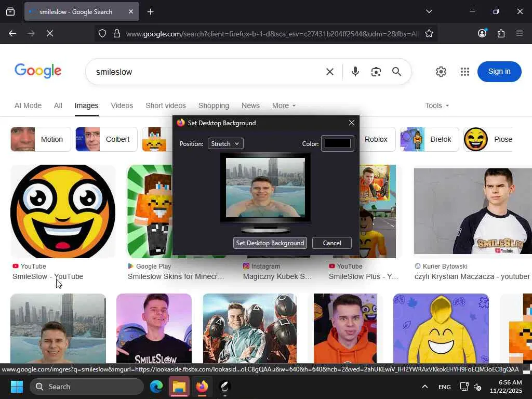Select the Brelok filter chip
532x399 pixels.
coord(430,139)
